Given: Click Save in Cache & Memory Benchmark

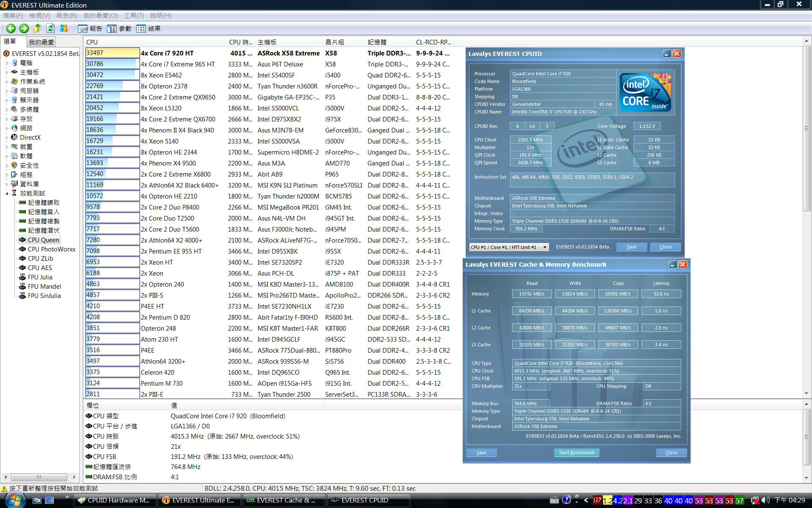Looking at the screenshot, I should coord(481,453).
